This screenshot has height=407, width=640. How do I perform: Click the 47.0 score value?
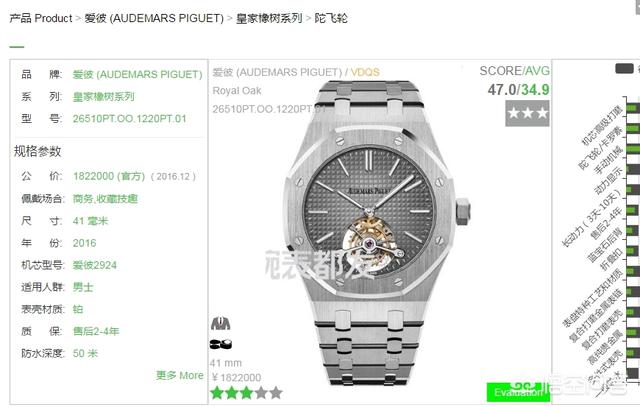tap(502, 90)
